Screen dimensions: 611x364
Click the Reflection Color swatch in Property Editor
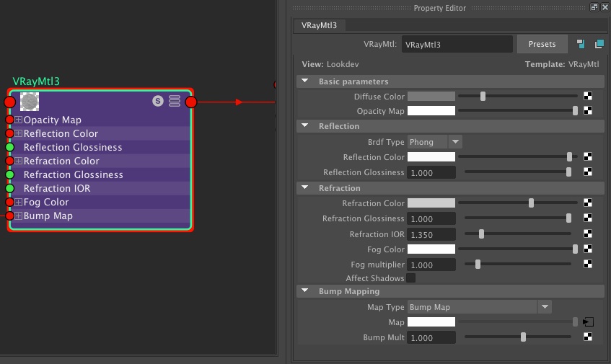(431, 157)
